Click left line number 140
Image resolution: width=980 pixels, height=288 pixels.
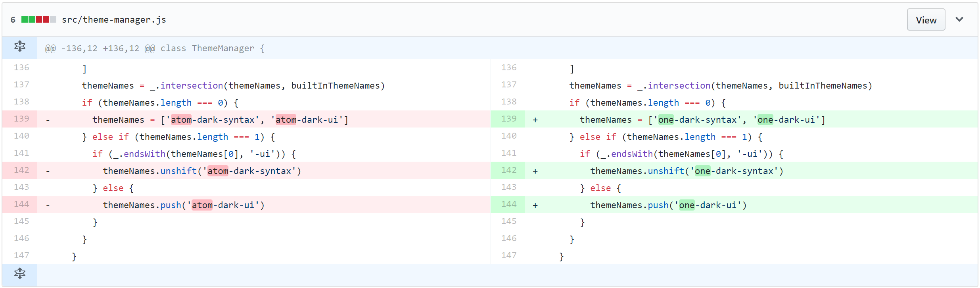[x=21, y=136]
